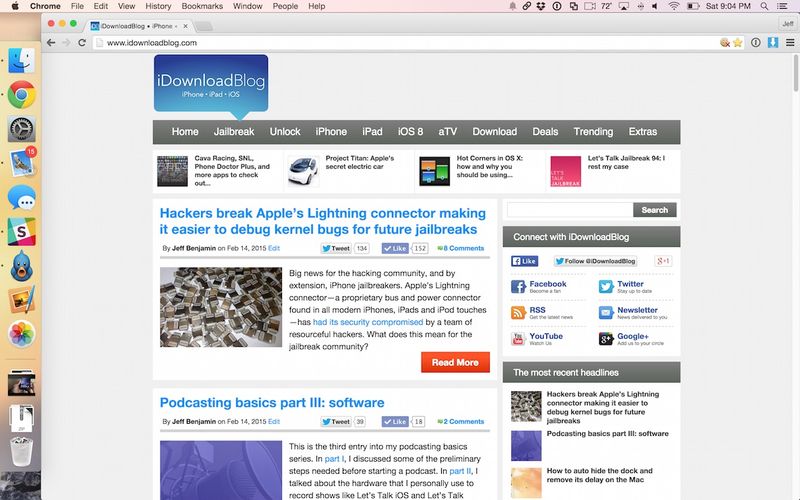
Task: Open the Facebook fan page icon link
Action: (518, 287)
